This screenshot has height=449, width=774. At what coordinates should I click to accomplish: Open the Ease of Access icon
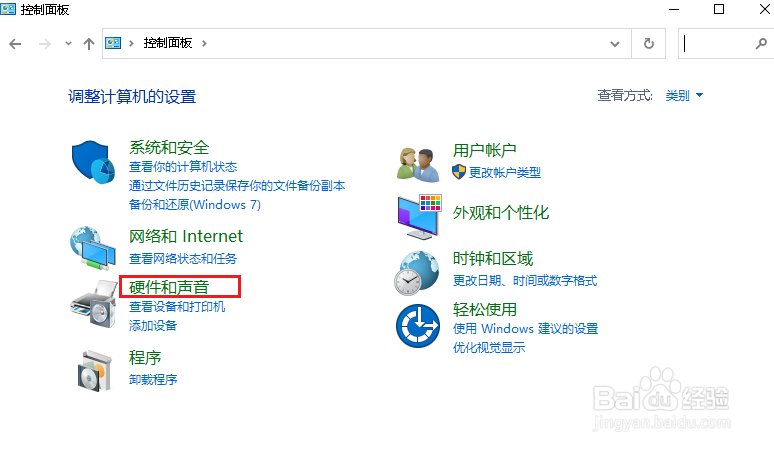(419, 325)
